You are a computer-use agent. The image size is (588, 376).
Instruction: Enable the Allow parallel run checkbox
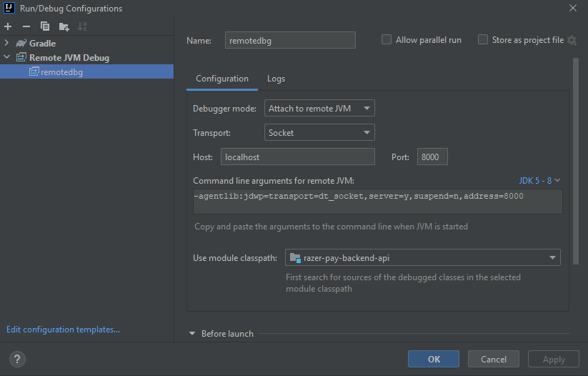tap(387, 40)
